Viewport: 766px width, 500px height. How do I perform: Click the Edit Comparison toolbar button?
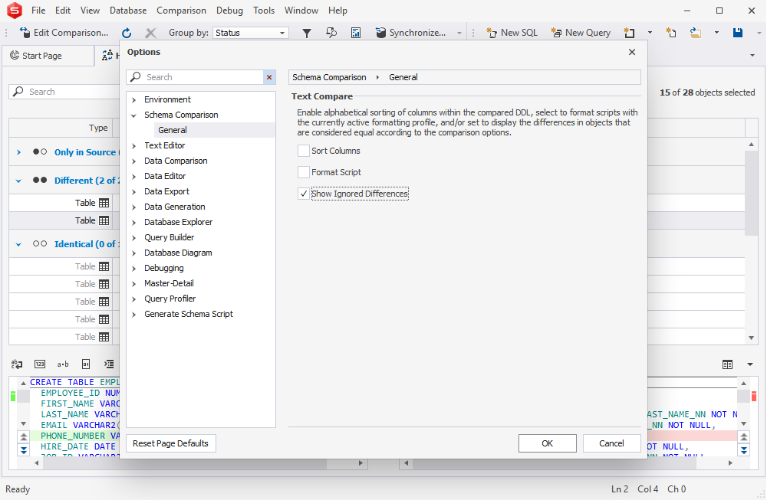64,33
